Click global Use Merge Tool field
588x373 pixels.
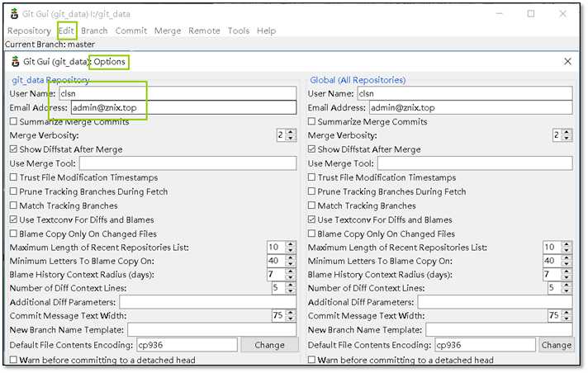475,163
